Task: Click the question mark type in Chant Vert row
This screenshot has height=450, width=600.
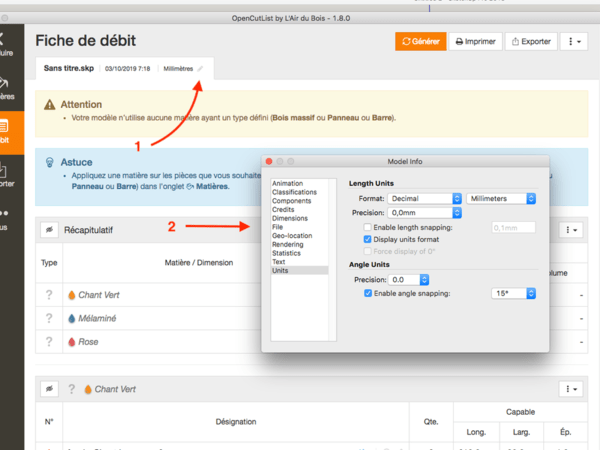Action: click(49, 295)
